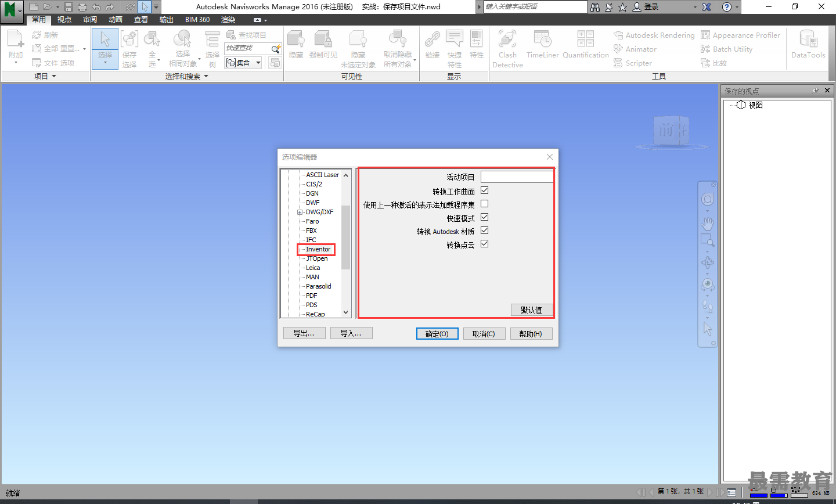Image resolution: width=836 pixels, height=504 pixels.
Task: Click the Append (附加) tool icon
Action: tap(16, 39)
